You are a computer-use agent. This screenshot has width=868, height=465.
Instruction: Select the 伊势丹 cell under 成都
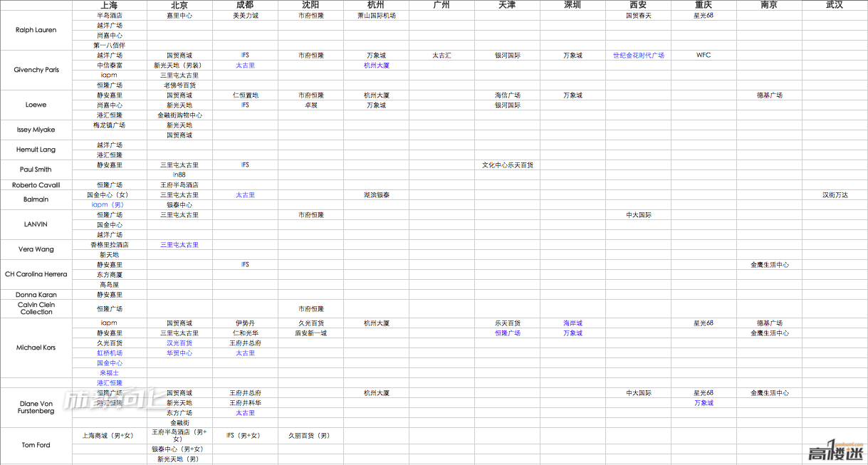245,323
